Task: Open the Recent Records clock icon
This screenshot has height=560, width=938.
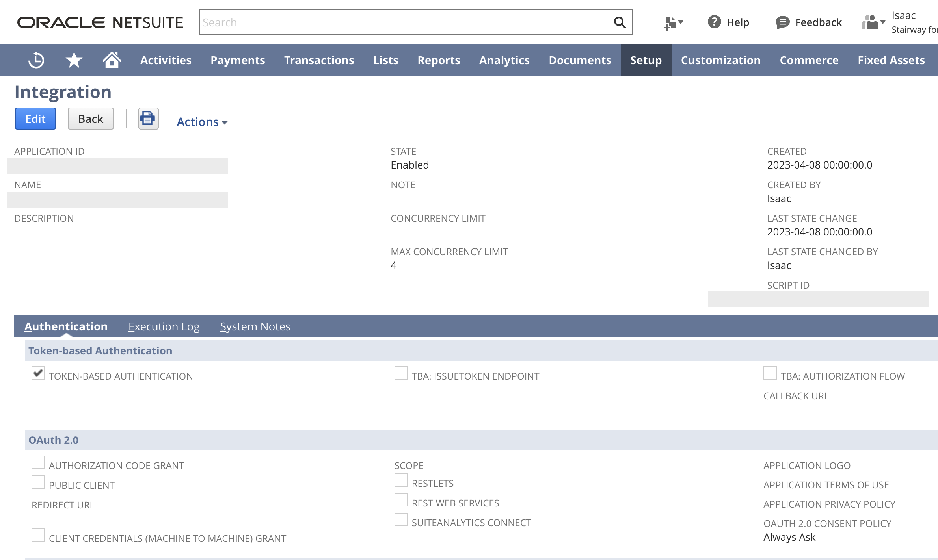Action: pyautogui.click(x=36, y=60)
